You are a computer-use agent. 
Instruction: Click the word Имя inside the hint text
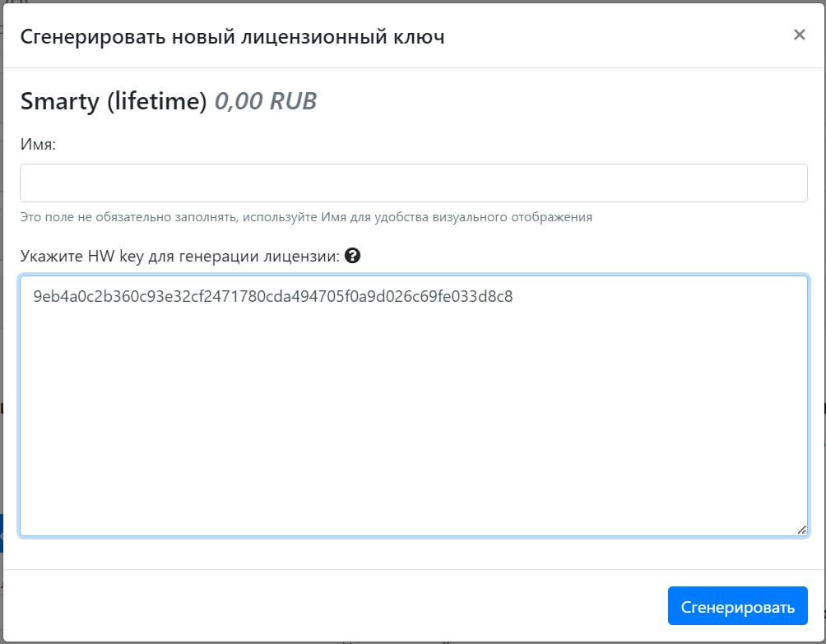(333, 217)
